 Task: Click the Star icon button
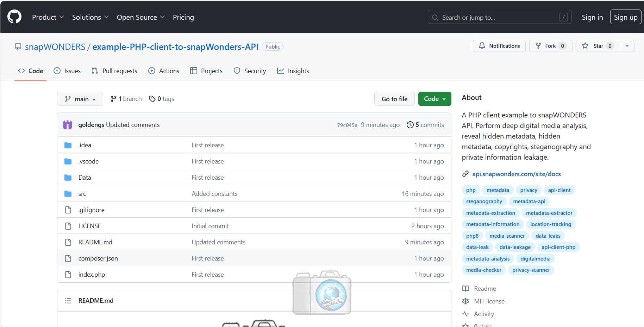(585, 46)
